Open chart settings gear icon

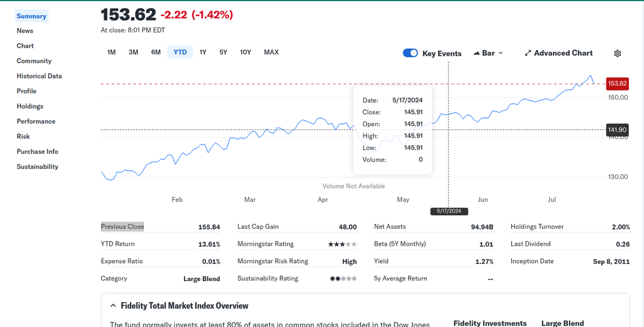pyautogui.click(x=617, y=53)
